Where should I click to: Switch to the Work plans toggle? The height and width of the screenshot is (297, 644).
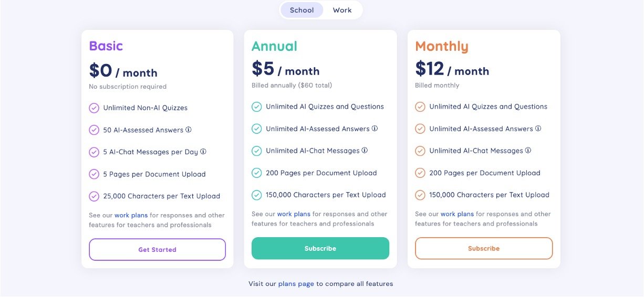(342, 10)
